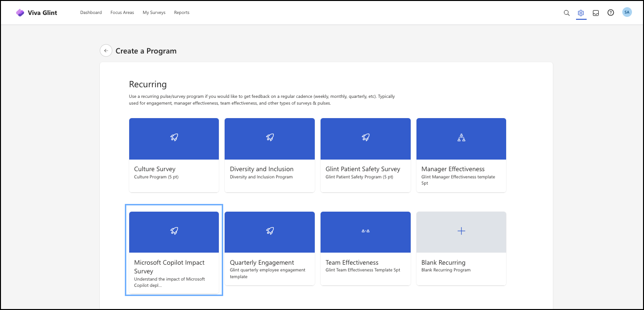Click the settings gear icon
This screenshot has width=644, height=310.
click(x=581, y=13)
